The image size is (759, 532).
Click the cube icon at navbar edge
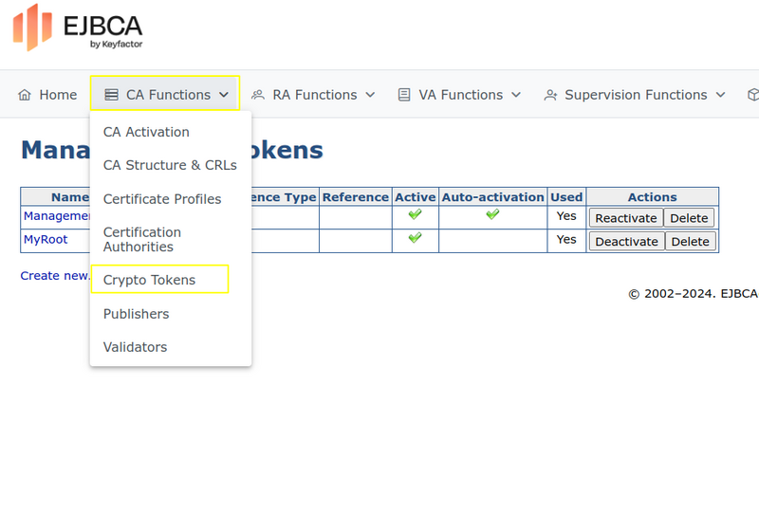click(x=753, y=95)
